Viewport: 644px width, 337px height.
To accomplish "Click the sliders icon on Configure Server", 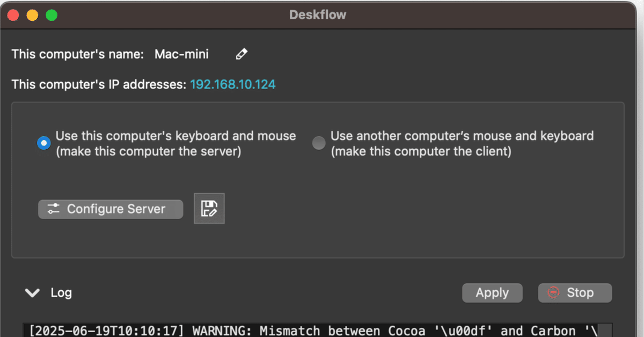I will [53, 209].
